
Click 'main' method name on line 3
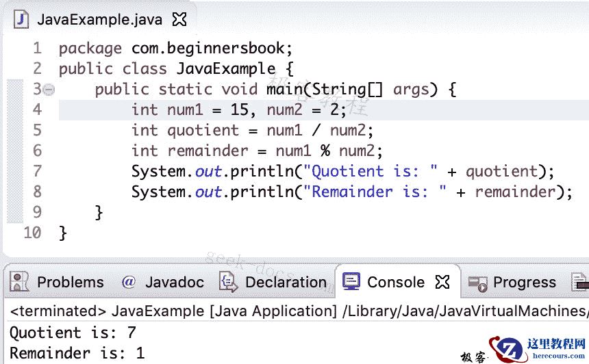284,90
